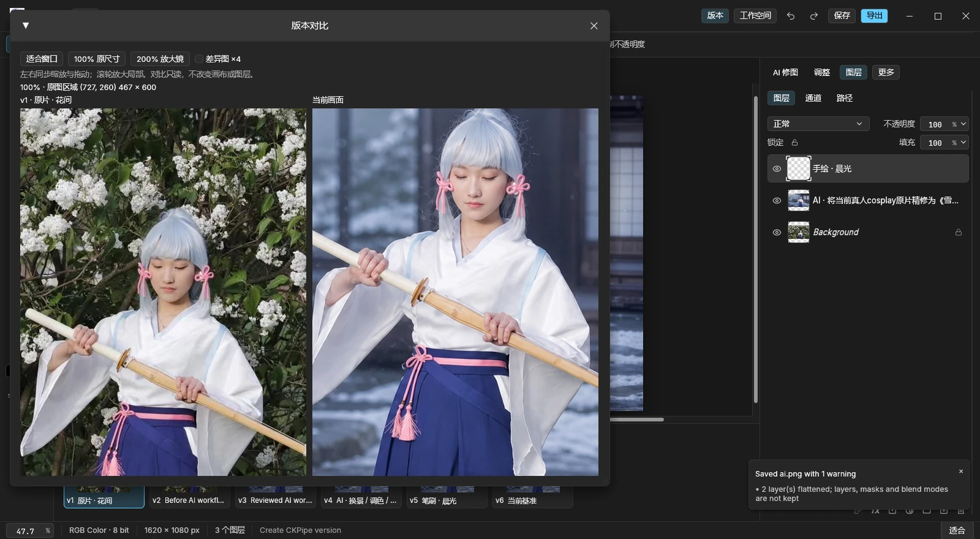Select the Background layer name
This screenshot has width=980, height=539.
point(836,232)
